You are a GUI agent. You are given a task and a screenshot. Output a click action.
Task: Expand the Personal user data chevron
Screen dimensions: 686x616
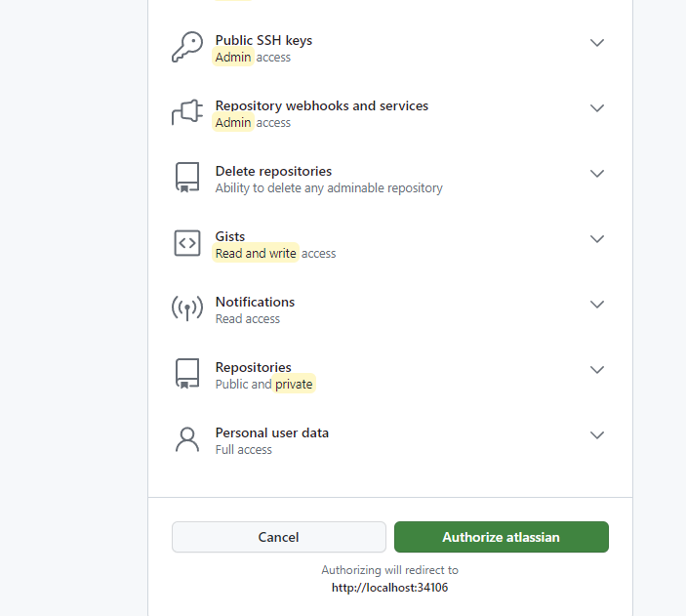[597, 435]
